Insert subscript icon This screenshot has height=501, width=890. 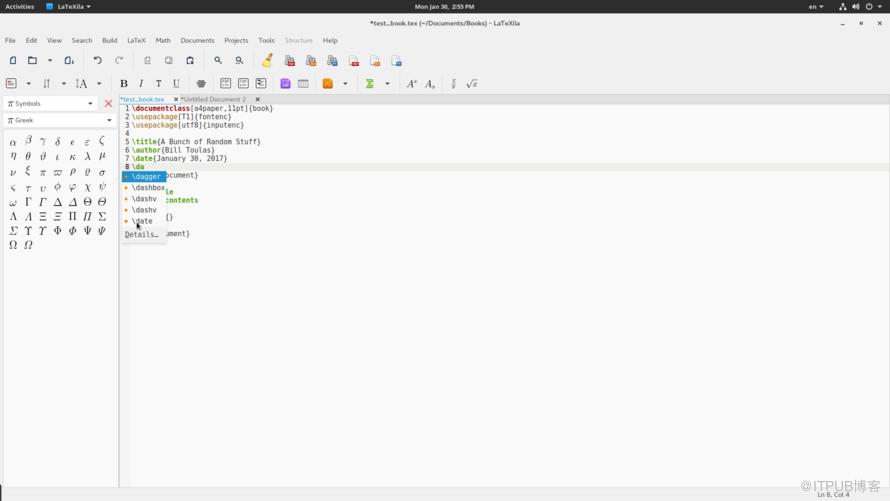430,84
